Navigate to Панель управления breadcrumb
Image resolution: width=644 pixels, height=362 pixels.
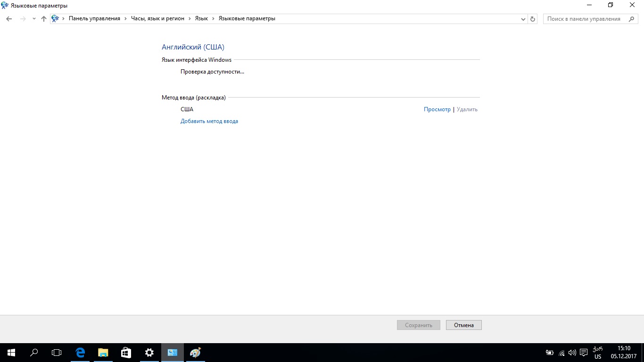point(94,19)
